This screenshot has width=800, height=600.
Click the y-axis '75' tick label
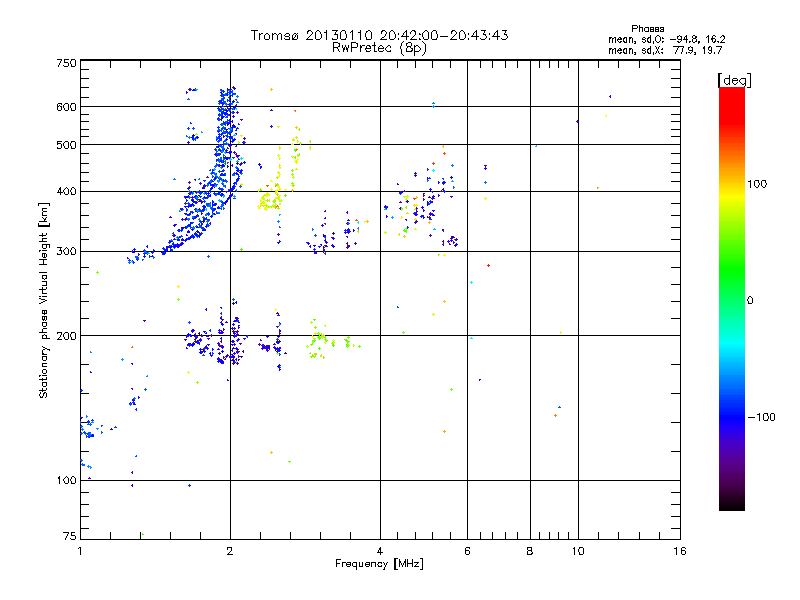pos(70,536)
